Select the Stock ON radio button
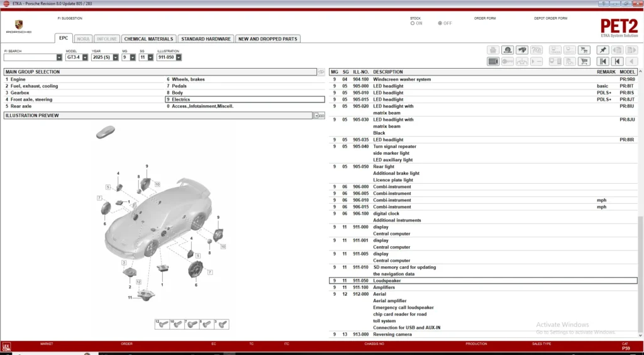 pyautogui.click(x=413, y=23)
